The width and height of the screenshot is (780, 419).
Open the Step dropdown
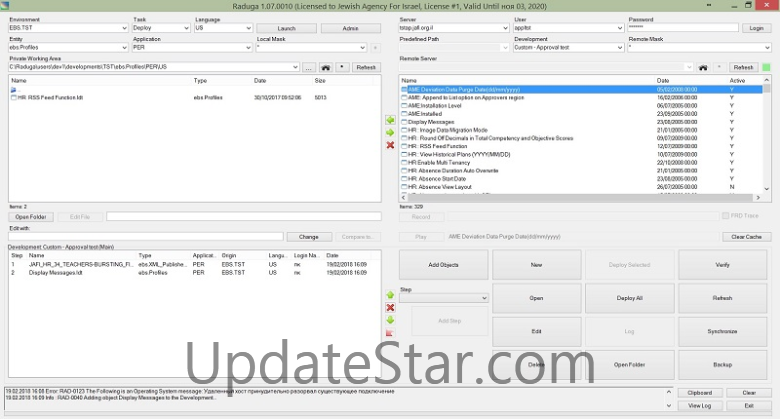point(444,298)
